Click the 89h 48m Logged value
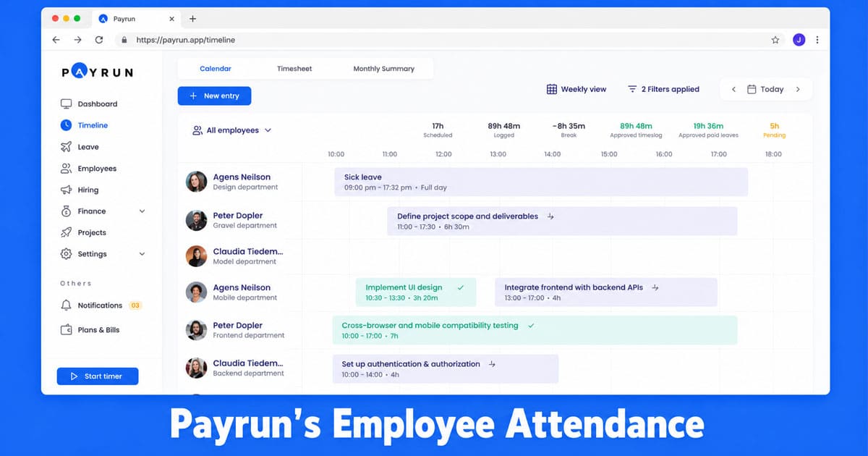868x456 pixels. coord(504,126)
